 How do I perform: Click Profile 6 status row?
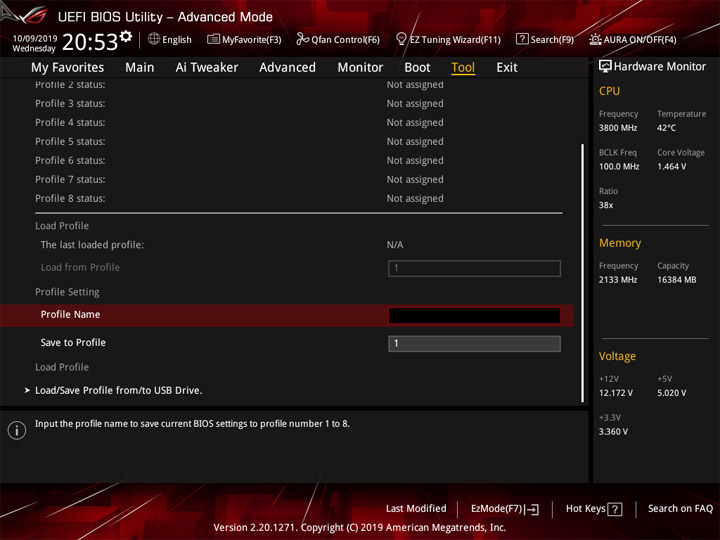click(298, 161)
